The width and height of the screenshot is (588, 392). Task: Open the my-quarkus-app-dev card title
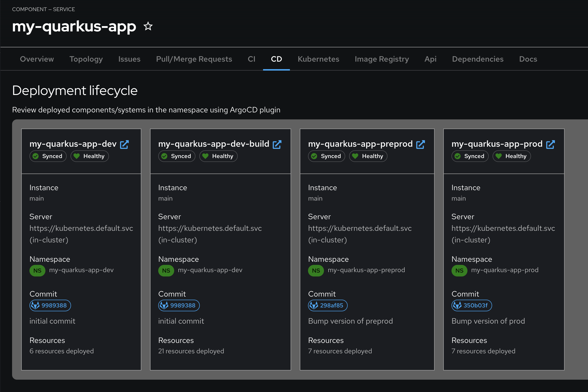pyautogui.click(x=73, y=144)
